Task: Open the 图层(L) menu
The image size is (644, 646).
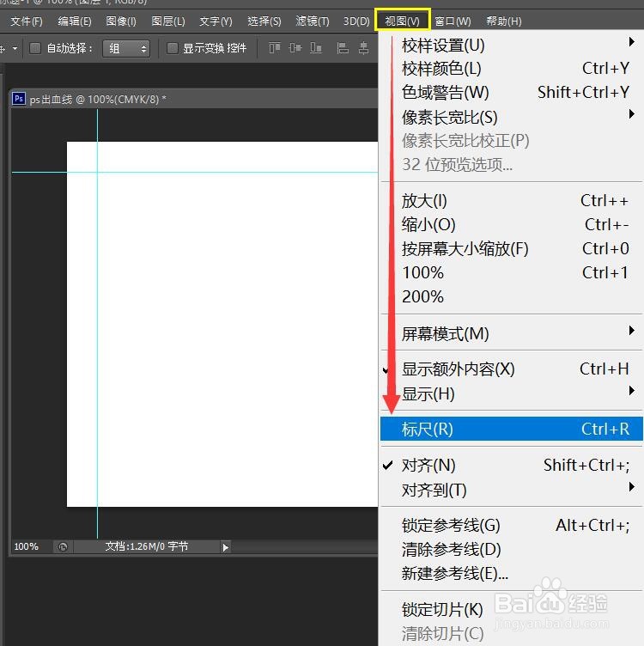Action: (x=168, y=21)
